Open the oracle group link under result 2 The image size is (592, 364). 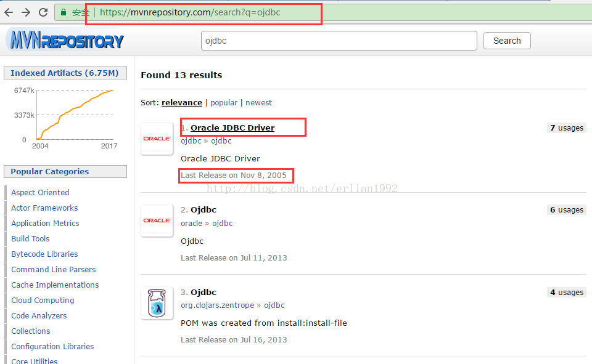191,224
